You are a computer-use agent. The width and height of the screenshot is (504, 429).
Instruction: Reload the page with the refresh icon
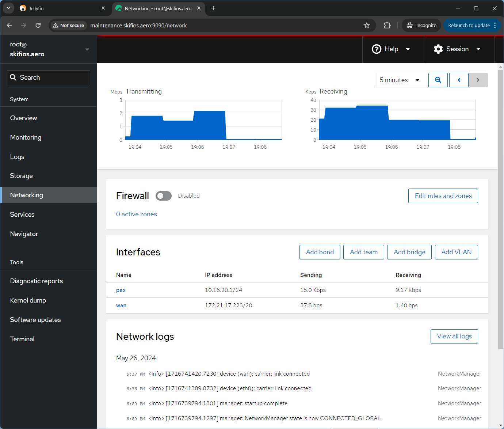tap(38, 25)
